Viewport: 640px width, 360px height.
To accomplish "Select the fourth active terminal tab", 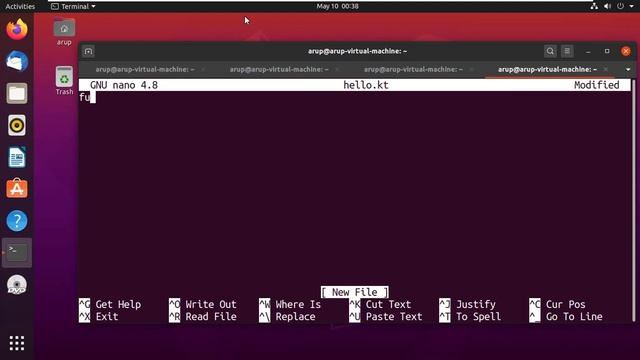I will [547, 69].
